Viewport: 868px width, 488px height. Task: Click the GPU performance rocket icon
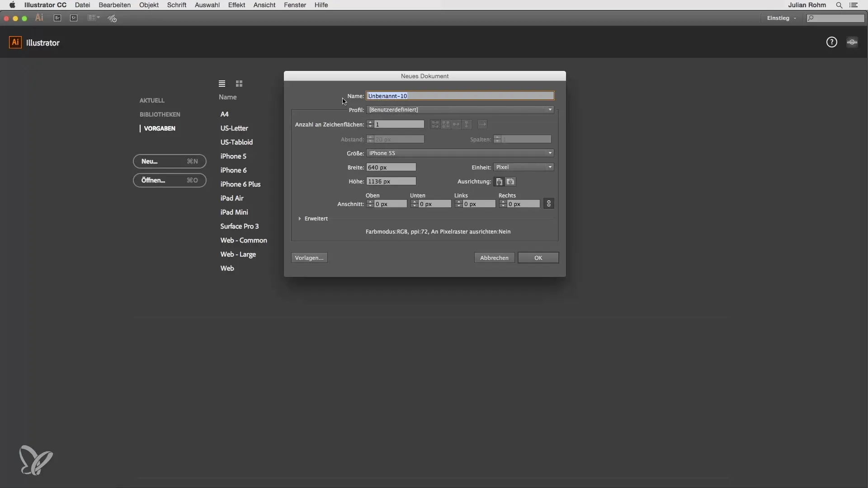[x=112, y=19]
